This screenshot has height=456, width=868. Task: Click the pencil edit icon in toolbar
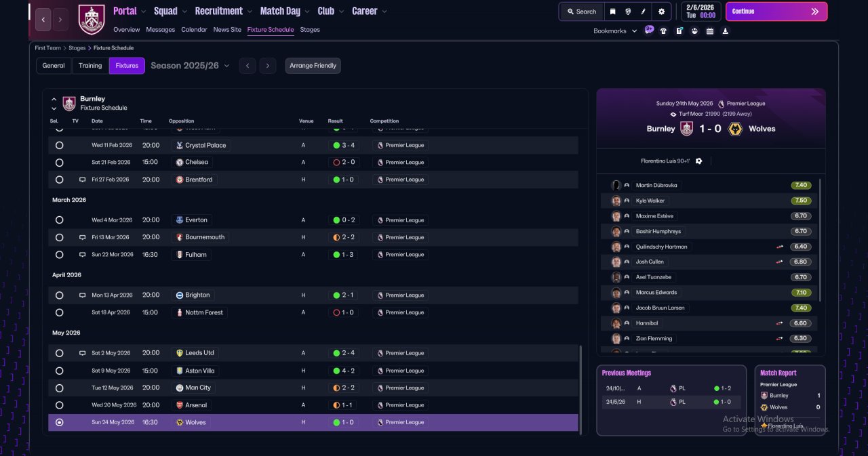pos(644,12)
